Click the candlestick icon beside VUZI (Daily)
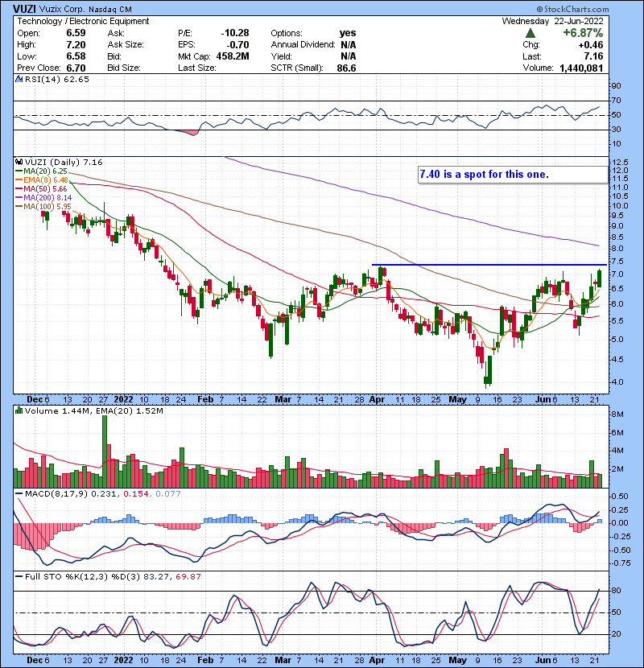Viewport: 644px width, 668px height. (x=19, y=162)
